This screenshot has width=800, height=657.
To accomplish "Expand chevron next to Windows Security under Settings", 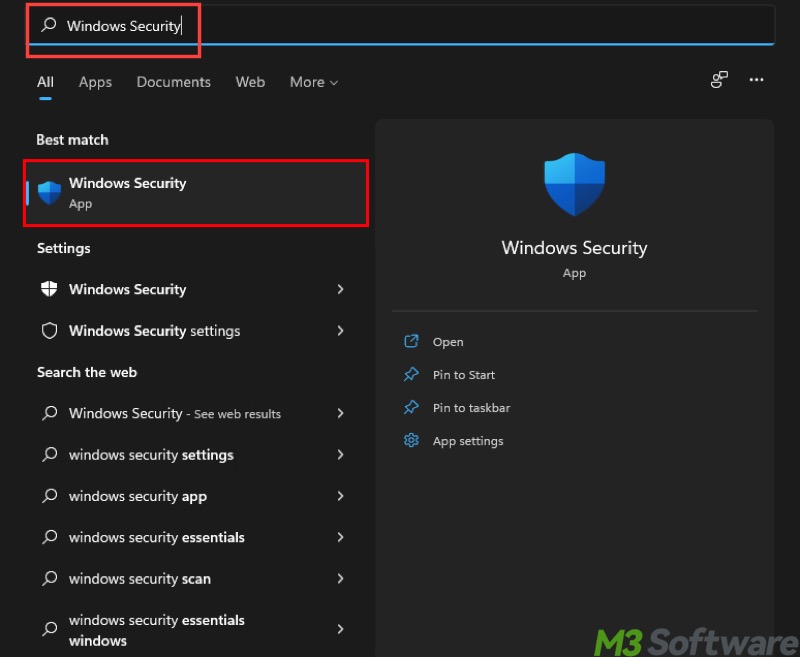I will click(340, 289).
